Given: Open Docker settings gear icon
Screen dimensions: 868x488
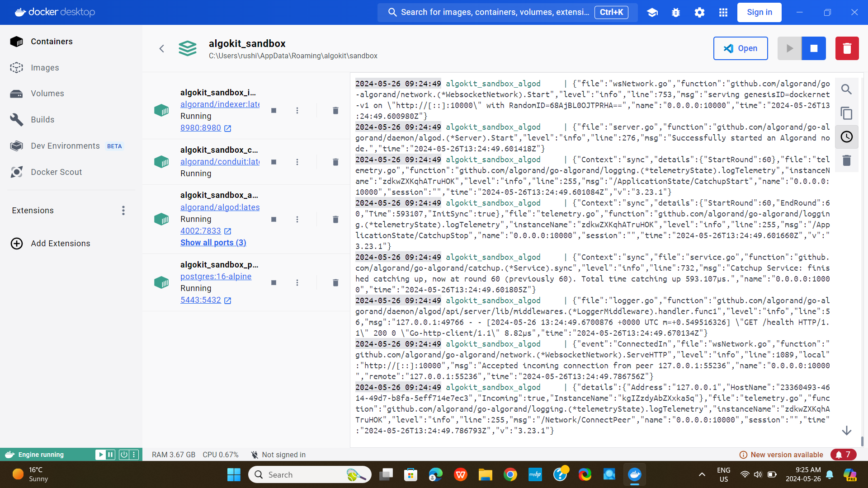Looking at the screenshot, I should (x=699, y=13).
